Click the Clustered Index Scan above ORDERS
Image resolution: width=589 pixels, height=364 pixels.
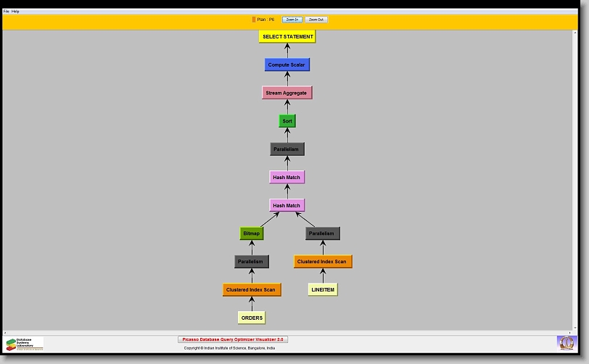click(x=251, y=290)
